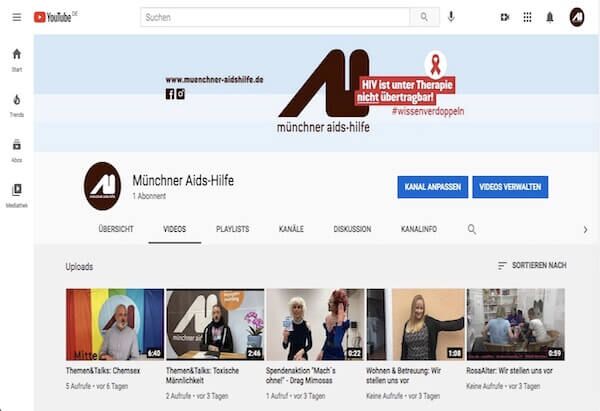Open the notifications bell

[x=550, y=17]
